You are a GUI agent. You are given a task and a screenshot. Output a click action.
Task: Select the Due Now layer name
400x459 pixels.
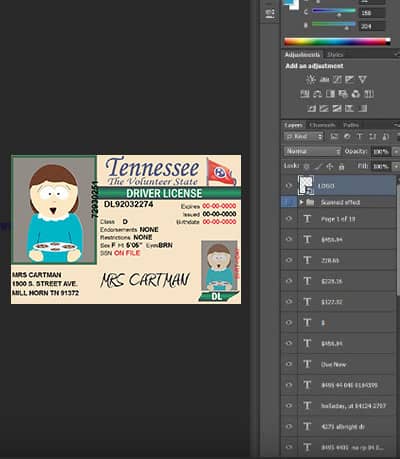pos(334,365)
